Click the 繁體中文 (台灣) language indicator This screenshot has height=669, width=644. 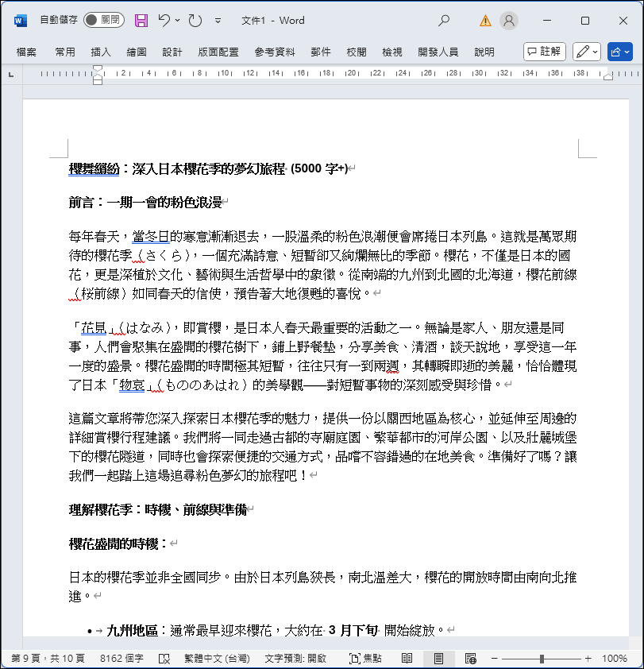[217, 659]
